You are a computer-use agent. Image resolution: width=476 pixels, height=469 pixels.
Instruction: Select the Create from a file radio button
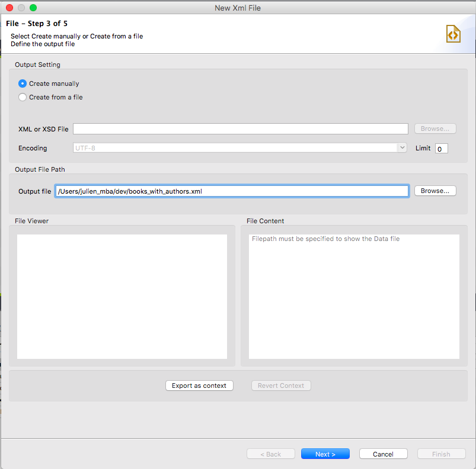click(22, 97)
